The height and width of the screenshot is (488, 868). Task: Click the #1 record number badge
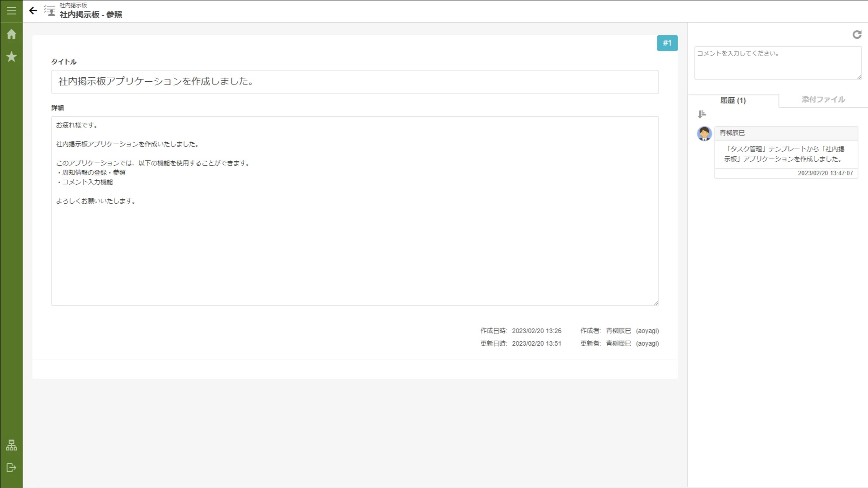(x=667, y=43)
